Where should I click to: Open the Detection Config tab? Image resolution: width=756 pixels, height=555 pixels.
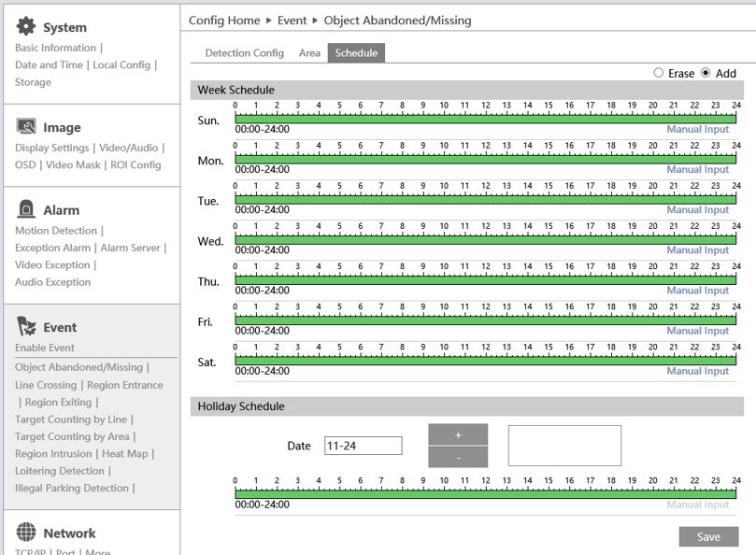point(244,53)
